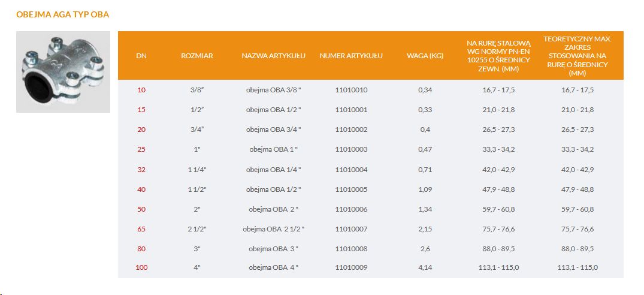
Task: Click steel pipe diameter '113,1 - 115,0'
Action: pyautogui.click(x=498, y=267)
